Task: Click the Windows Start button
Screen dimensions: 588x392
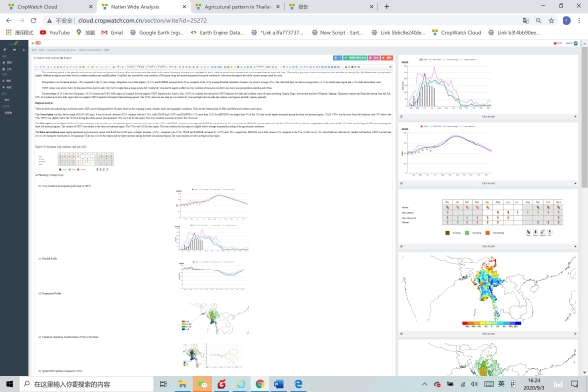Action: pos(7,384)
